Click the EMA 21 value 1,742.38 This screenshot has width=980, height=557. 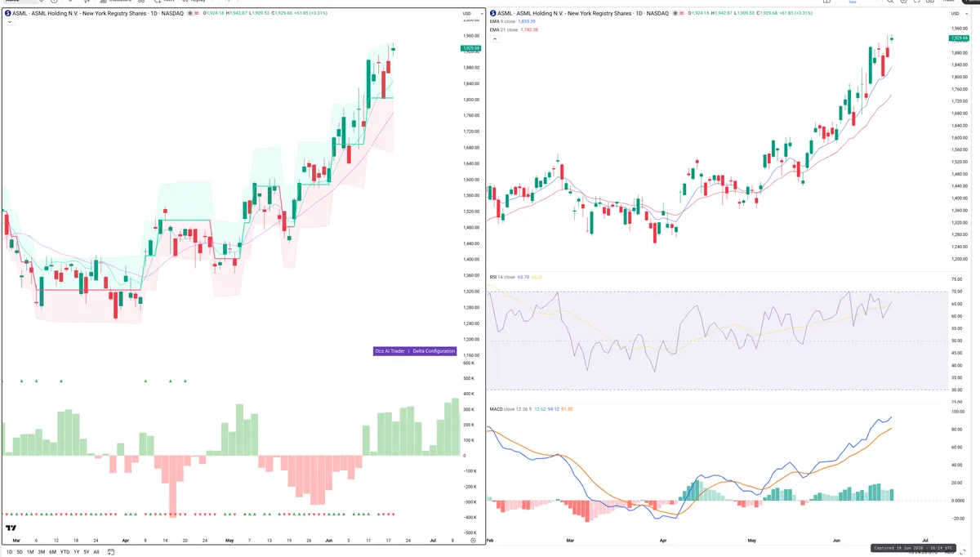(529, 30)
